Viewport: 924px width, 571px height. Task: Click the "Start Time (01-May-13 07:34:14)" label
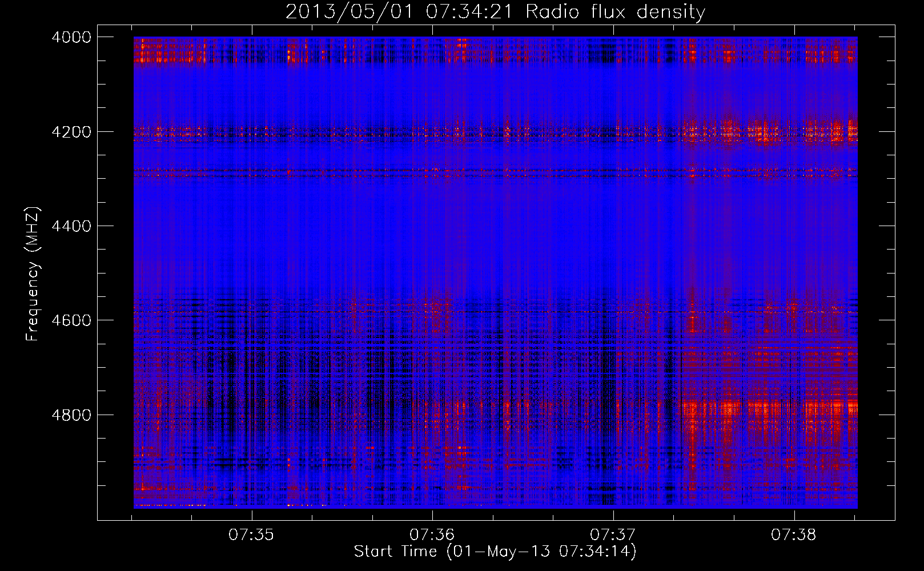point(495,552)
